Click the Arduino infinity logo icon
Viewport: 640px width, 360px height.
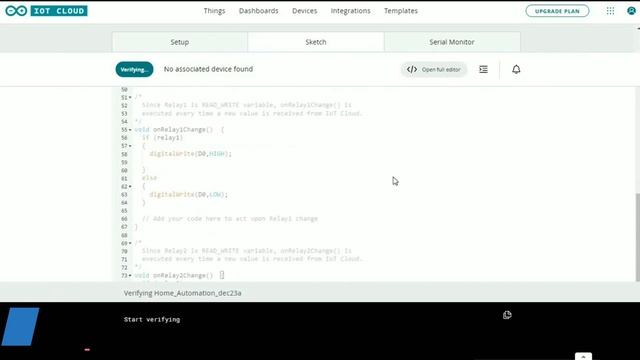16,11
